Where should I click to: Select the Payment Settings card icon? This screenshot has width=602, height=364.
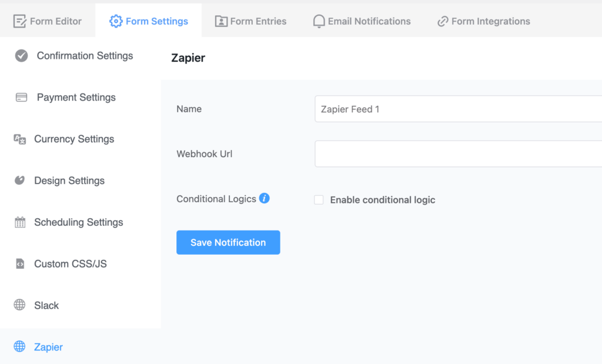click(x=21, y=97)
